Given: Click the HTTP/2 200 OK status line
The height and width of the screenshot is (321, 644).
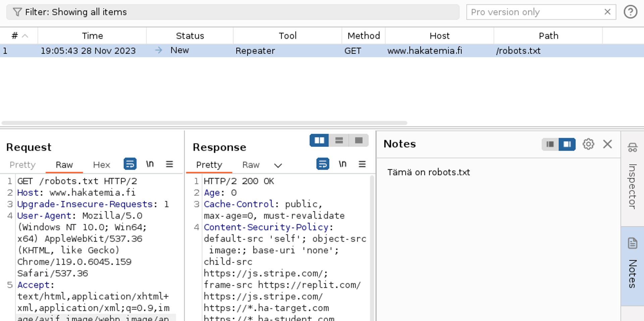Looking at the screenshot, I should tap(239, 181).
